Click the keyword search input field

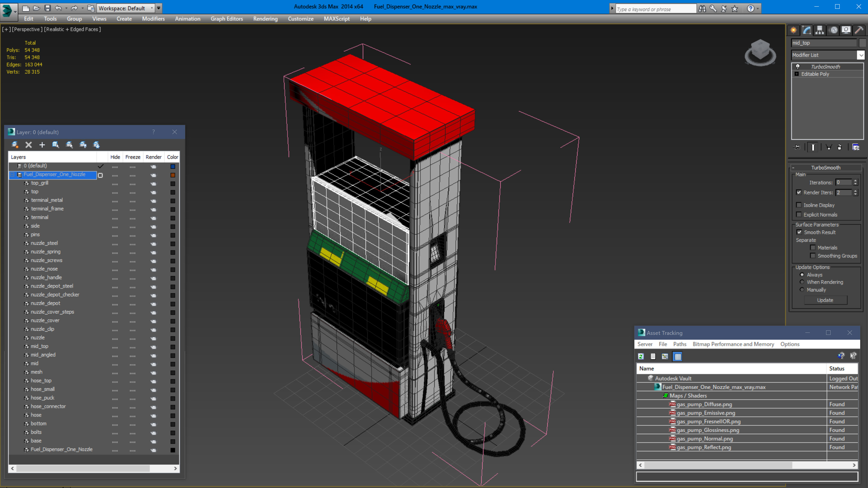point(656,9)
